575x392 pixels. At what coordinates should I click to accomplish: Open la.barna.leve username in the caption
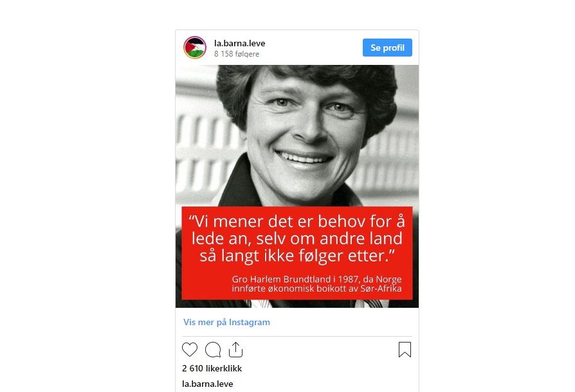208,384
